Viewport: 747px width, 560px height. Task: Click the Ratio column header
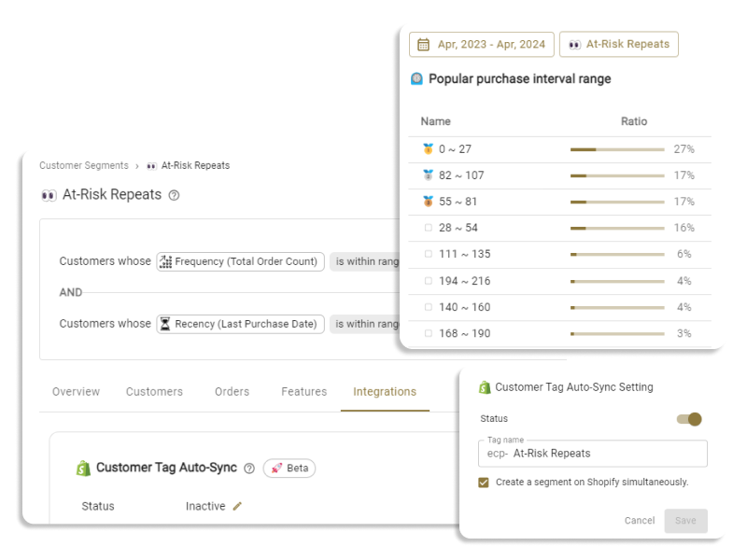click(x=634, y=121)
